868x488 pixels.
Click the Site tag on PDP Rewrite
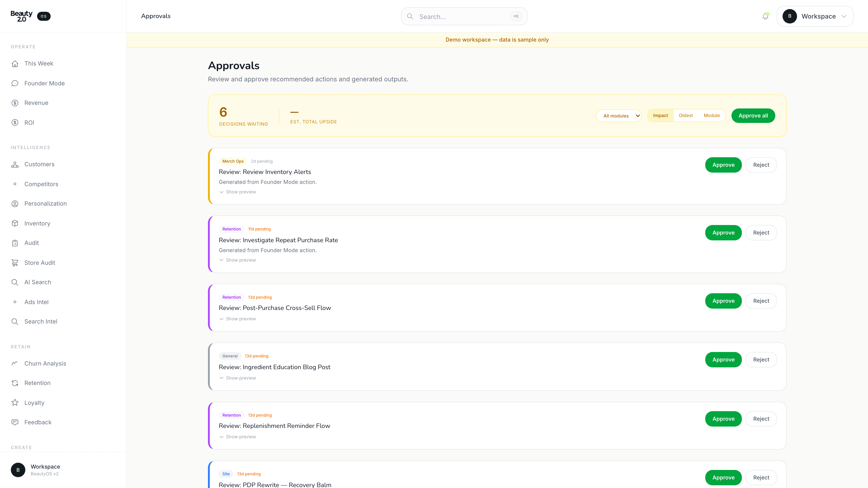coord(226,474)
